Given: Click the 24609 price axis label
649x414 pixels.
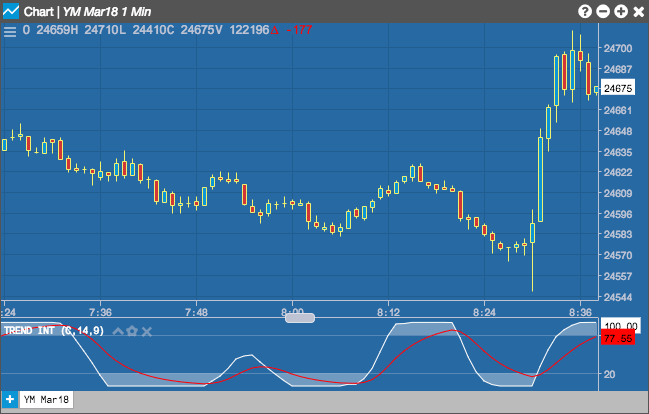Looking at the screenshot, I should (x=618, y=193).
